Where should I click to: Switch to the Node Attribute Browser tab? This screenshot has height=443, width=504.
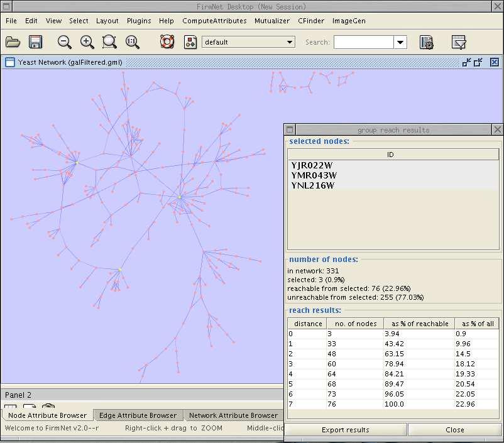tap(48, 415)
